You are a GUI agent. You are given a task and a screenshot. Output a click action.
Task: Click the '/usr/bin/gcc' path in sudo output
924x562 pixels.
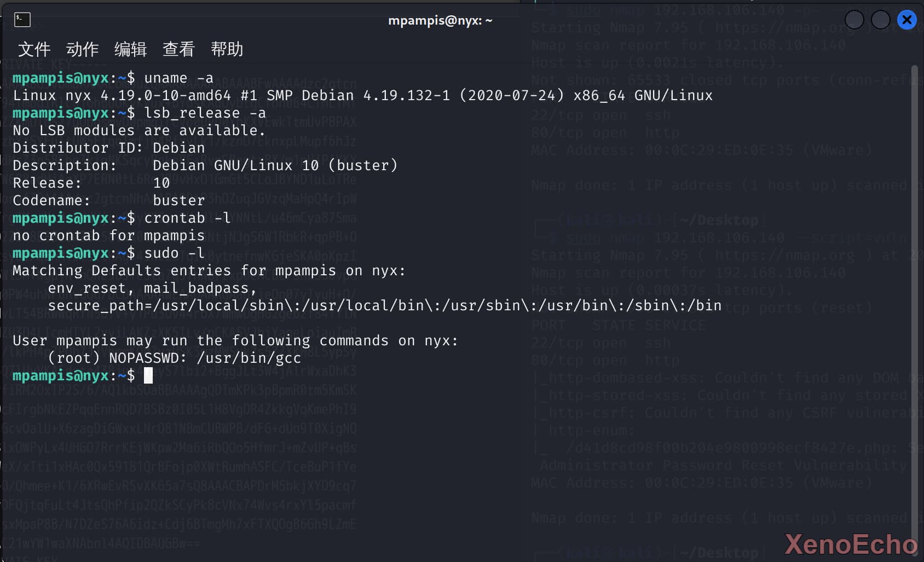(x=249, y=358)
